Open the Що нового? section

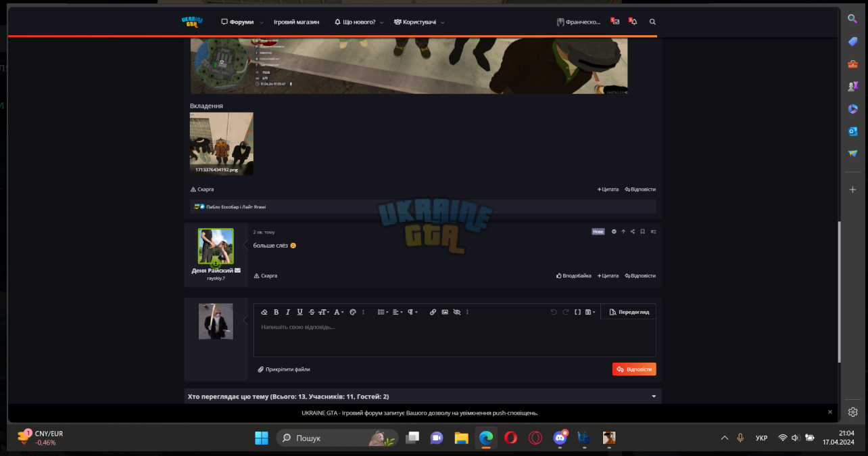pos(355,22)
